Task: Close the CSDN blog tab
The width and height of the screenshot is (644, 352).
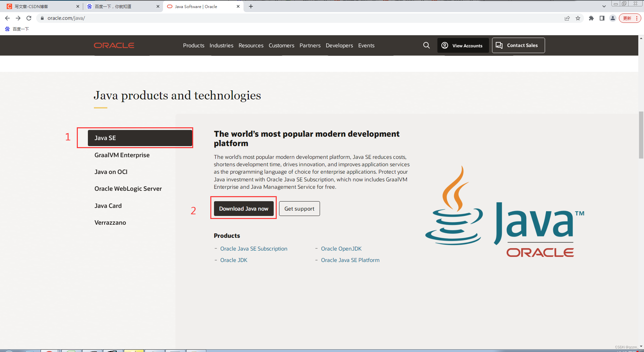Action: click(78, 6)
